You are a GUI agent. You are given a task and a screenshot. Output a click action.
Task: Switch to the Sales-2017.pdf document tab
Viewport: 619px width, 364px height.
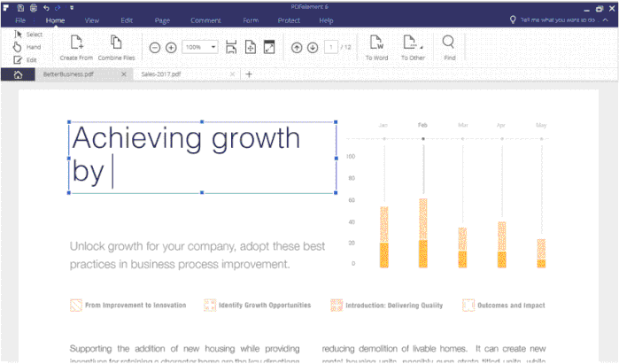click(x=161, y=74)
